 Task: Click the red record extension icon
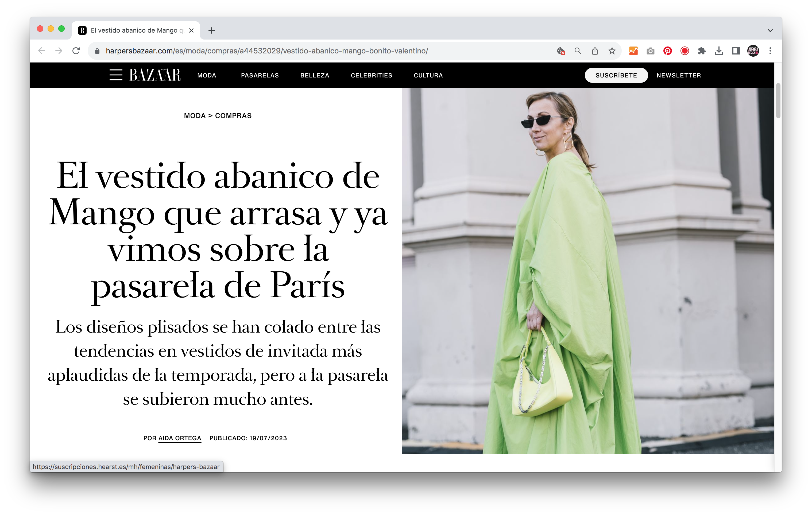coord(685,51)
